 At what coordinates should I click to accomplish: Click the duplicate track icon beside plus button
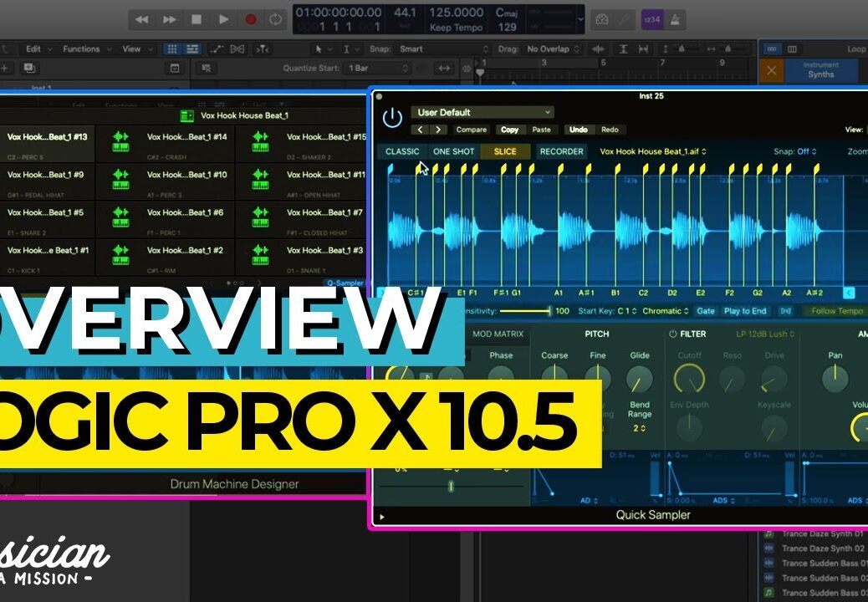29,68
